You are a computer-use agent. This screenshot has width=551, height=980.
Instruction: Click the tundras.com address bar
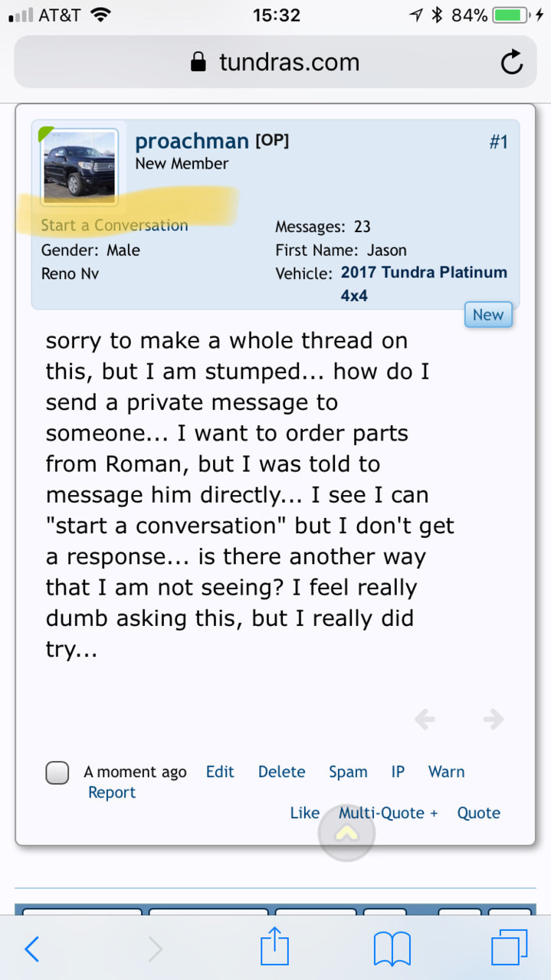pos(275,62)
